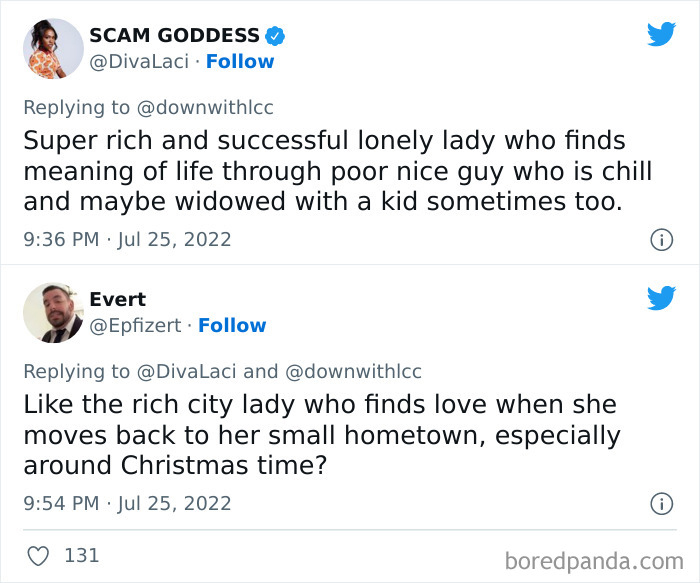700x583 pixels.
Task: Follow the @DivaLaci account
Action: [240, 62]
